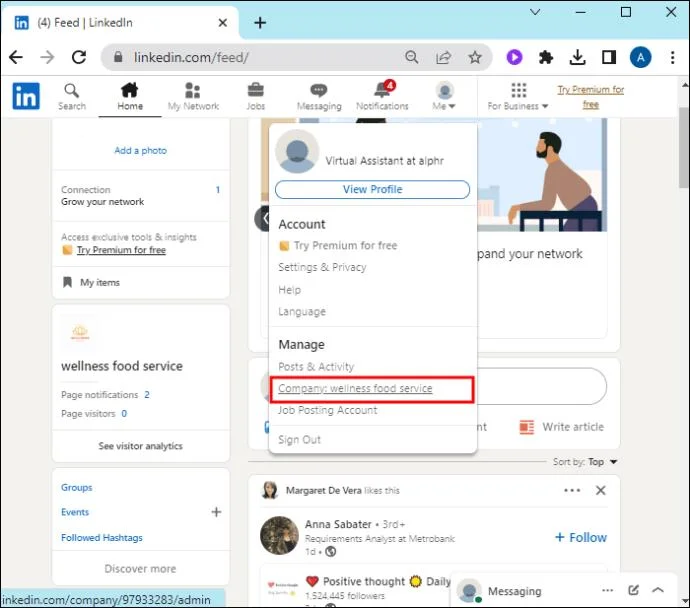Click the LinkedIn logo
The width and height of the screenshot is (690, 608).
[x=26, y=95]
